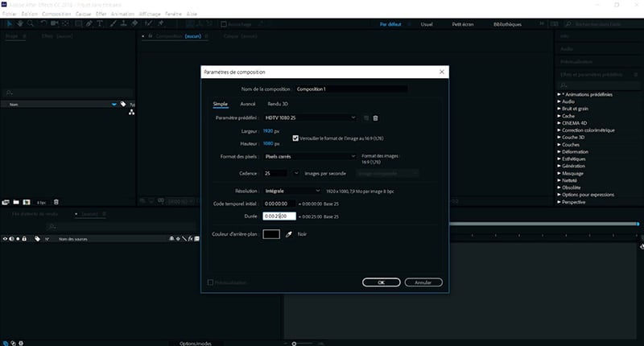Viewport: 644px width, 346px height.
Task: Open the Composition menu
Action: [56, 14]
